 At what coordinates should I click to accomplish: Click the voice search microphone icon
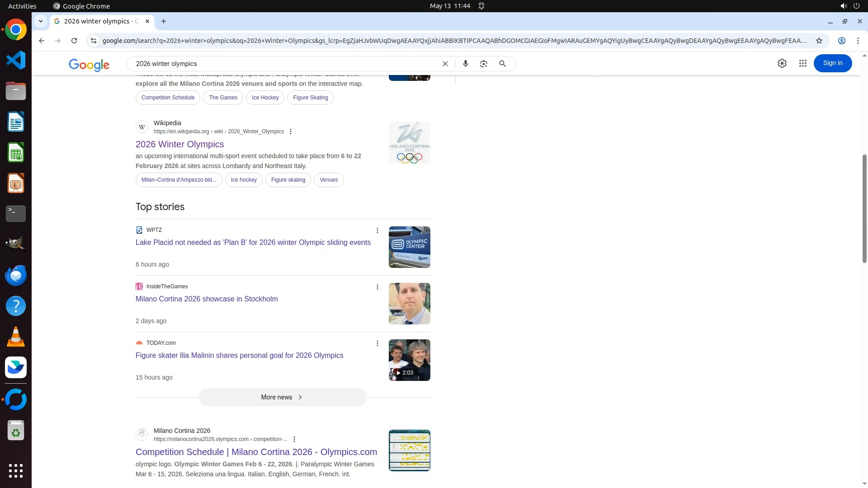(x=465, y=64)
